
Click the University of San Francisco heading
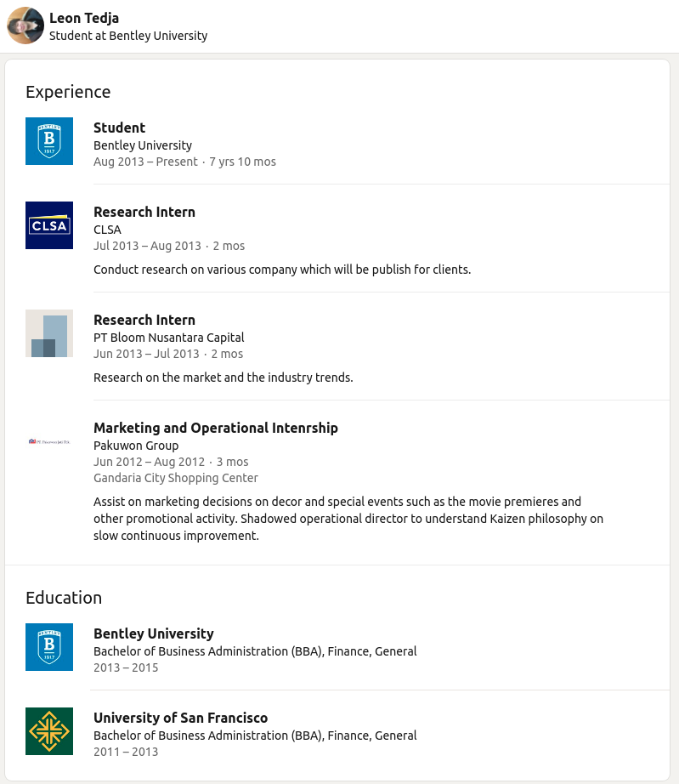(180, 718)
